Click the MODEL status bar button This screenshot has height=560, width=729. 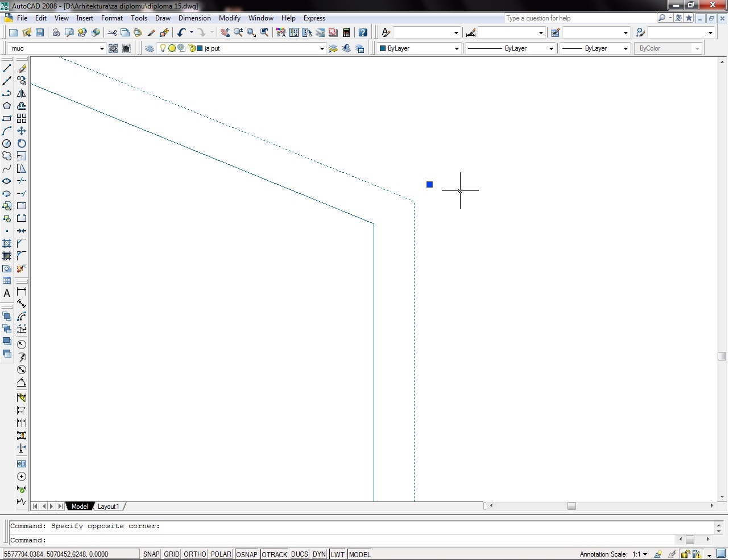(x=359, y=554)
